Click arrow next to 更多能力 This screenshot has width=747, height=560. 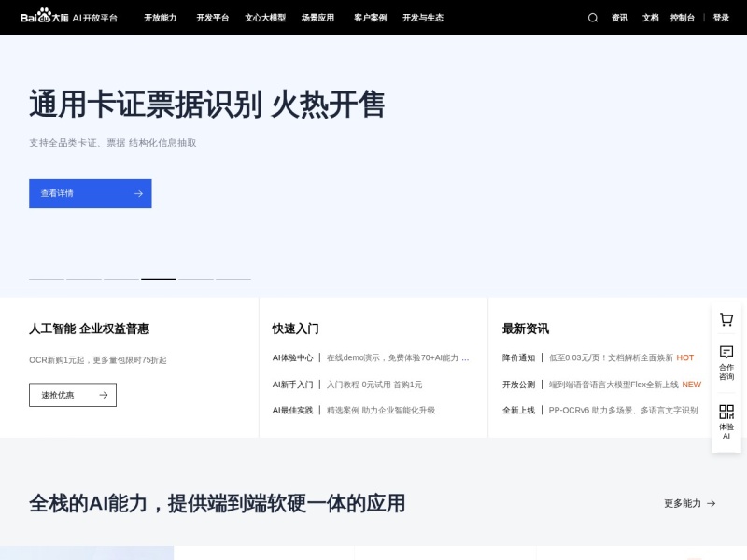[711, 503]
